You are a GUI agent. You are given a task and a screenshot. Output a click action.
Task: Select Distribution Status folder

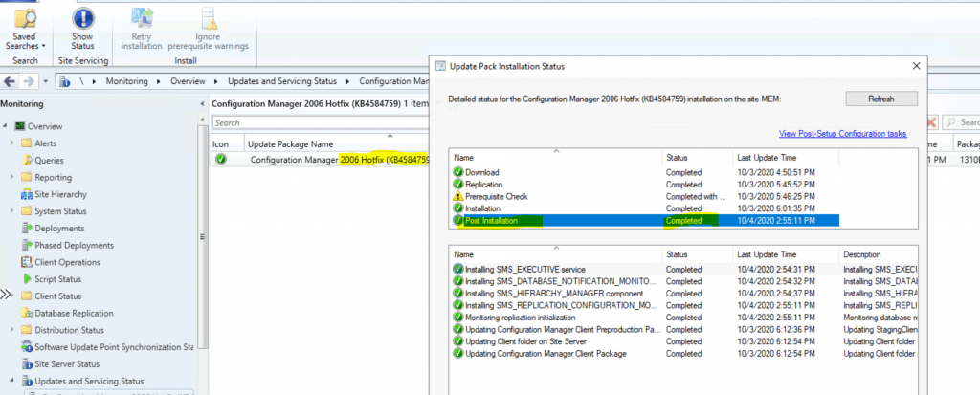point(62,330)
